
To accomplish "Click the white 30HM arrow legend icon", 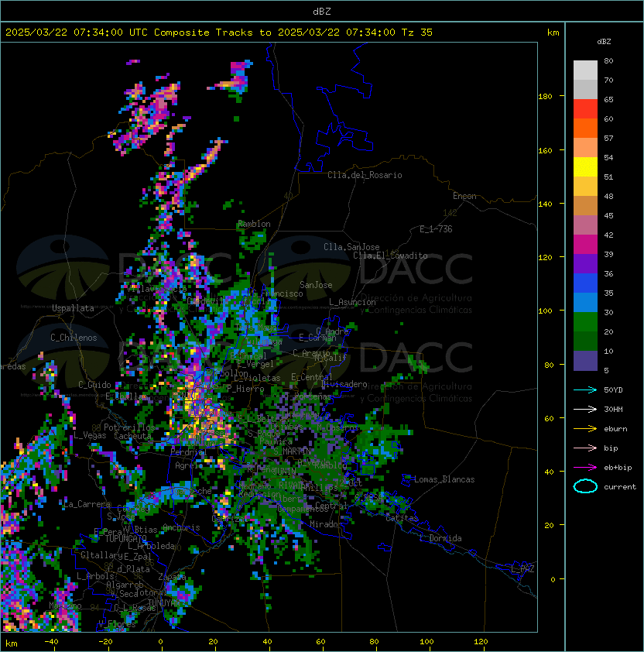I will click(585, 409).
